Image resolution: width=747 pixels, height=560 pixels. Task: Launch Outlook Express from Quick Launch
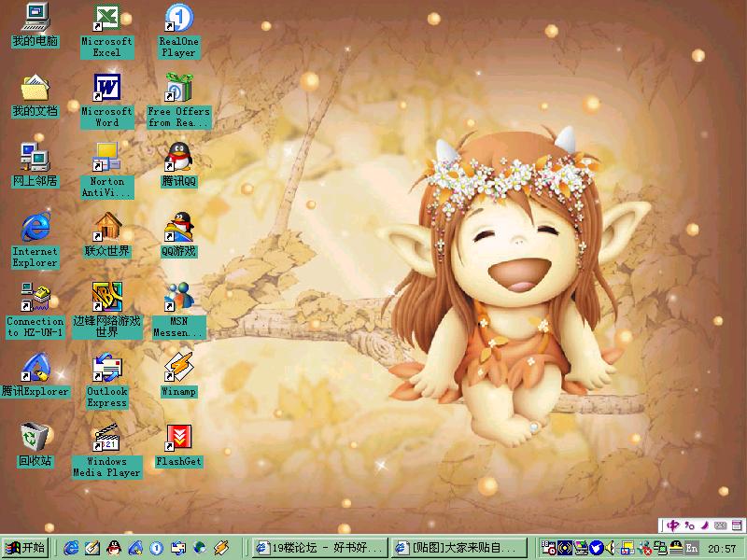tap(177, 548)
